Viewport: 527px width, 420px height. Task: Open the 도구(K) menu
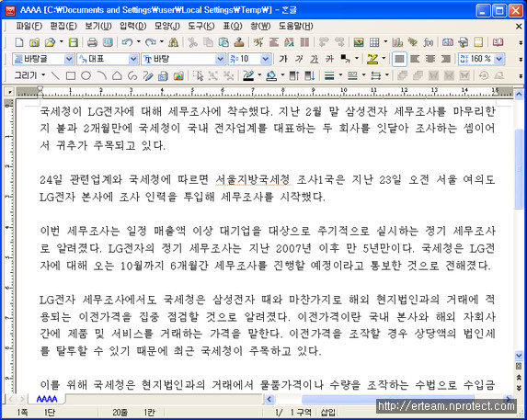pos(201,26)
